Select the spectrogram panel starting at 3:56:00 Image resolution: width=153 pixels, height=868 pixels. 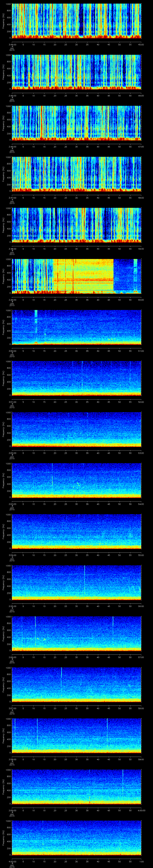point(77,633)
